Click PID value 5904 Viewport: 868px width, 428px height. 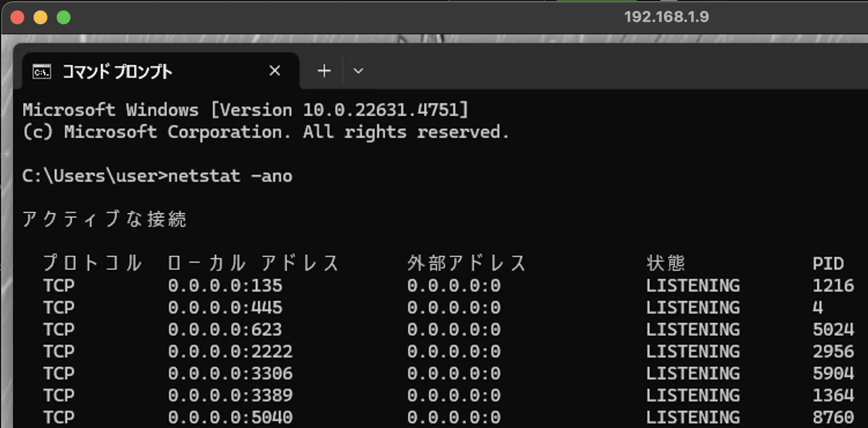tap(833, 374)
